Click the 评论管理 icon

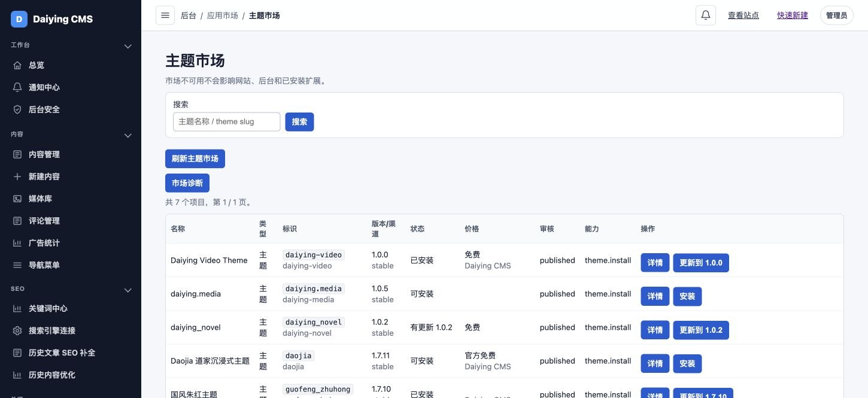point(17,221)
